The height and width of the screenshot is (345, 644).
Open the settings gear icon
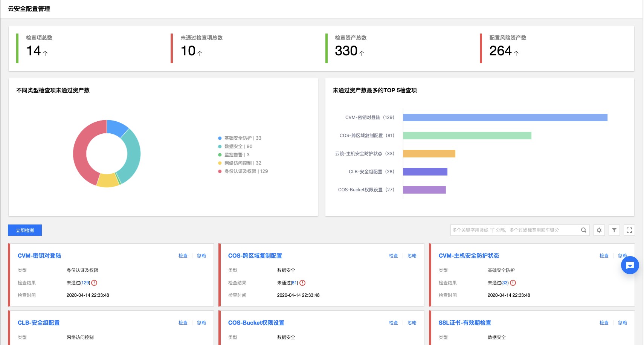[x=599, y=230]
